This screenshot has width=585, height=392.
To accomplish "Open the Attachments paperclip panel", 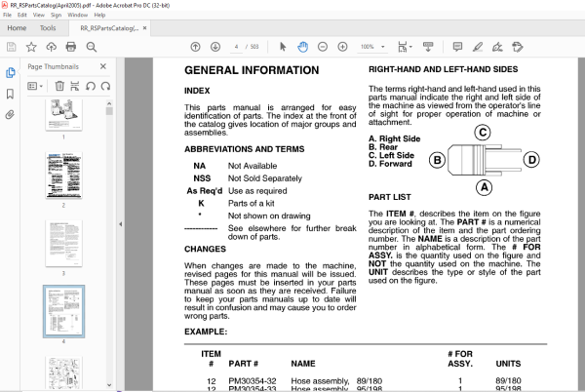I will tap(10, 114).
